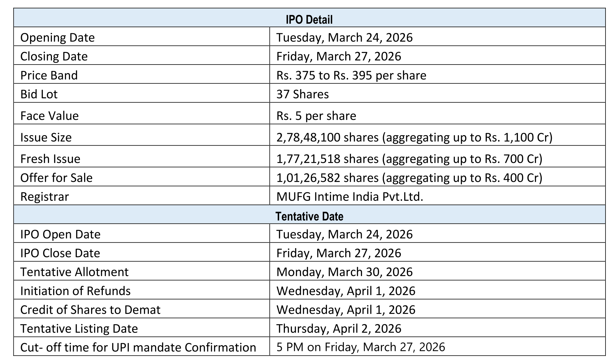614x364 pixels.
Task: Click the Tentative Listing Date value Thursday, April 2
Action: click(339, 329)
